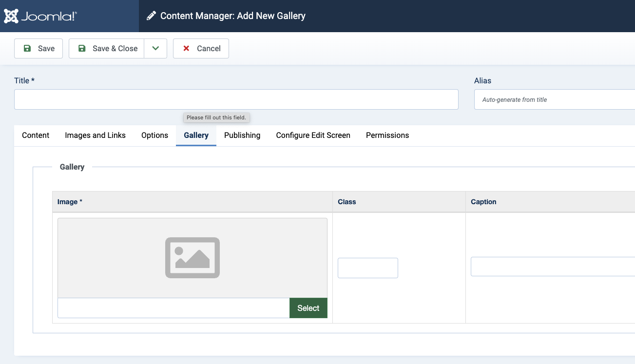
Task: Focus the Title text field
Action: [236, 99]
